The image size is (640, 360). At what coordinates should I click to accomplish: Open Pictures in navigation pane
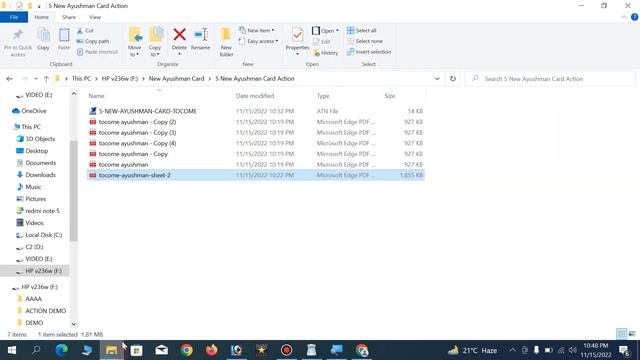(x=31, y=199)
